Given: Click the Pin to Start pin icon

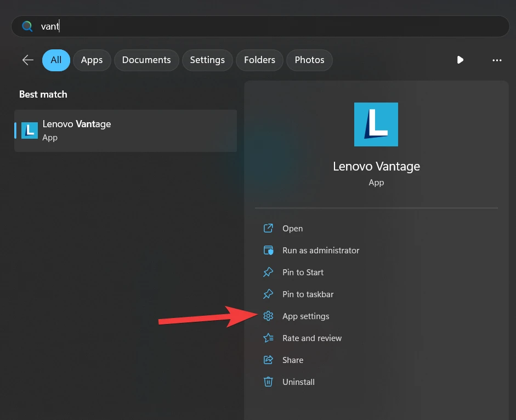Looking at the screenshot, I should pyautogui.click(x=268, y=272).
